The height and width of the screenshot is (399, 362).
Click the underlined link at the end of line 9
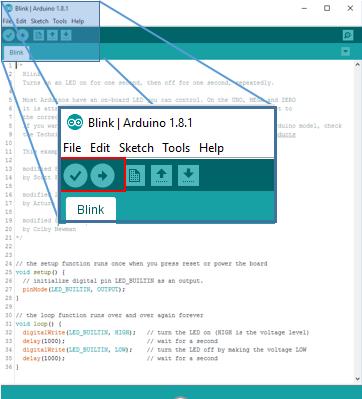(x=286, y=135)
